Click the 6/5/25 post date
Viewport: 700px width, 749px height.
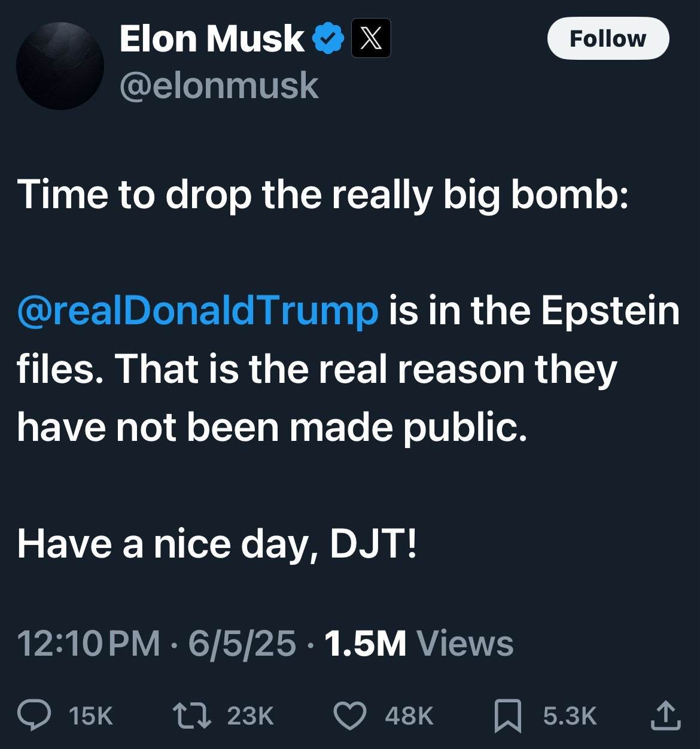242,644
